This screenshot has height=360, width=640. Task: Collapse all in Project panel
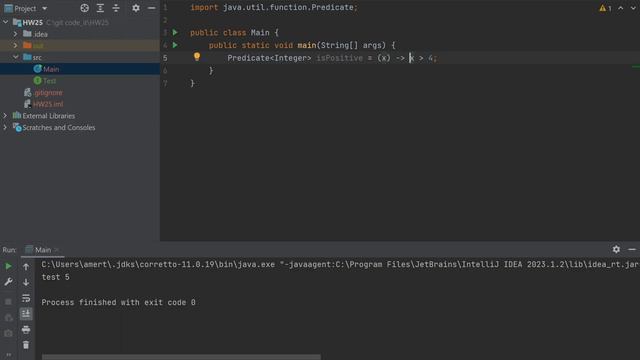tap(116, 8)
